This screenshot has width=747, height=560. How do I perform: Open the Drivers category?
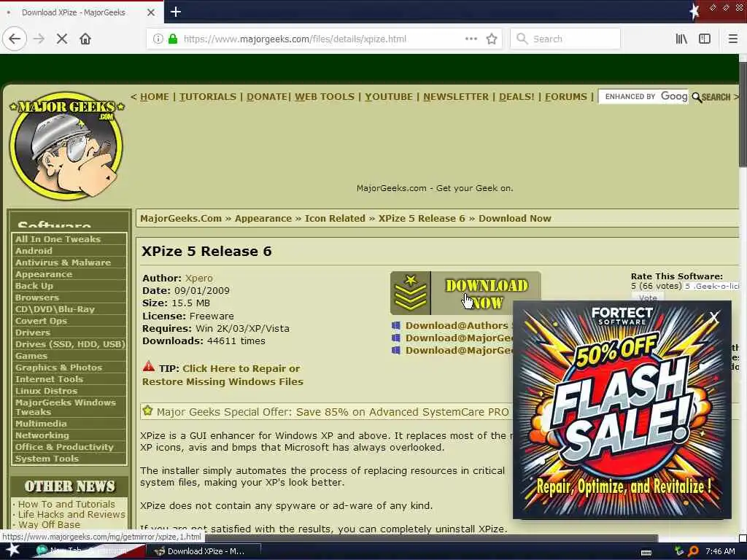pos(32,332)
